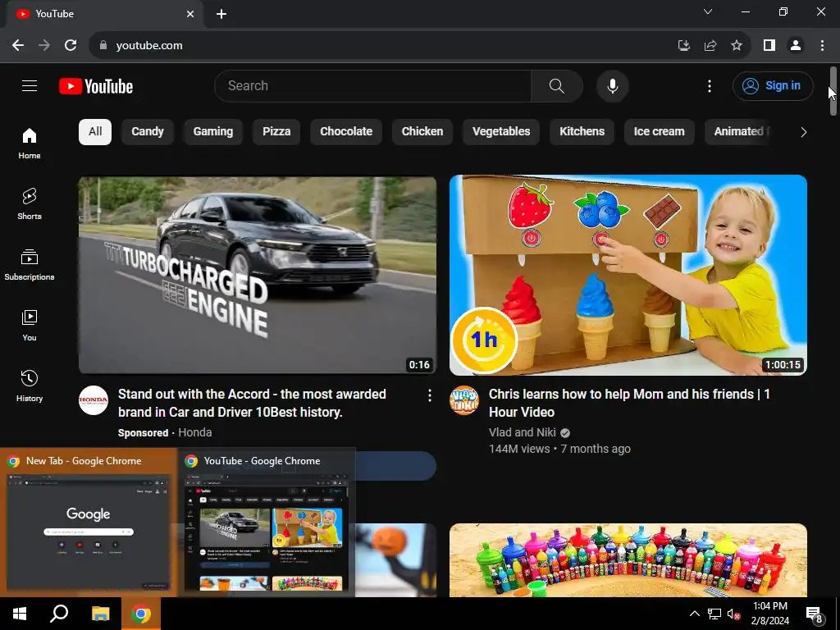Go back with the browser back arrow
Screen dimensions: 840x630
pos(18,46)
